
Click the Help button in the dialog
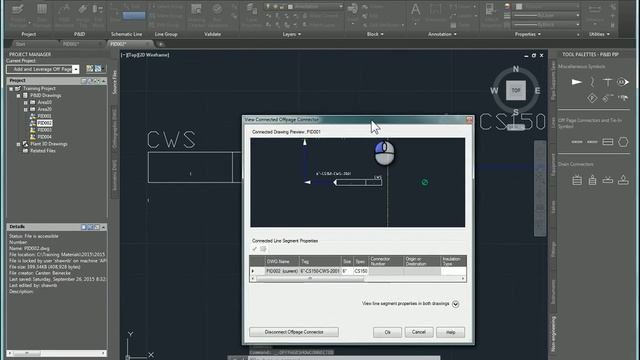click(x=450, y=332)
